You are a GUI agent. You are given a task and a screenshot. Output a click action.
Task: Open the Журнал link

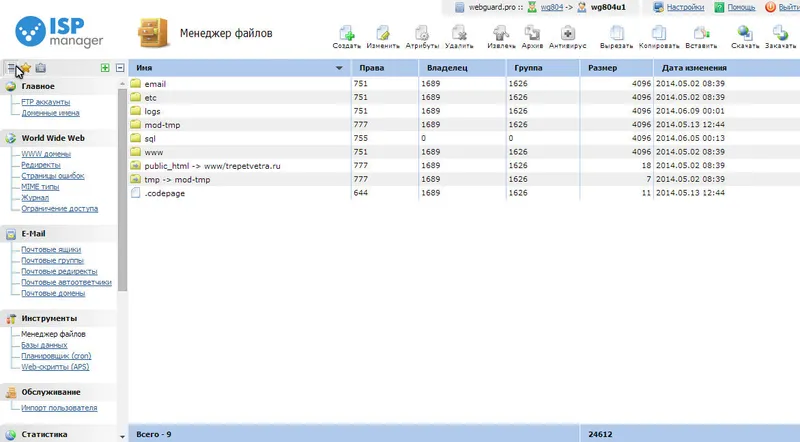[35, 198]
